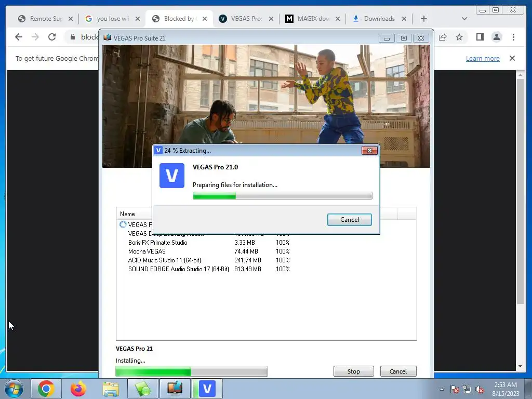Open the VEGAS V taskbar button
Screen dimensions: 532x399
pyautogui.click(x=207, y=389)
